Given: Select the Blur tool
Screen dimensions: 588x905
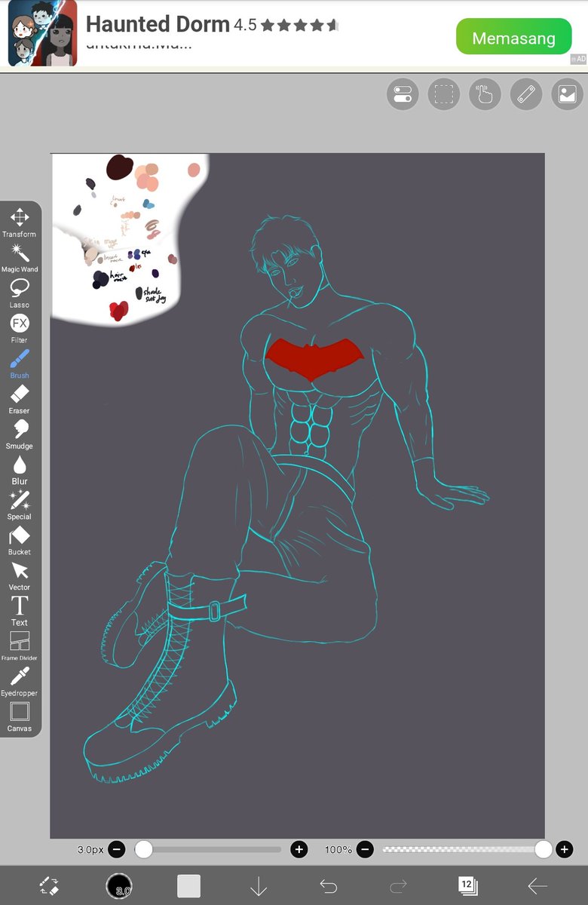Looking at the screenshot, I should point(20,471).
